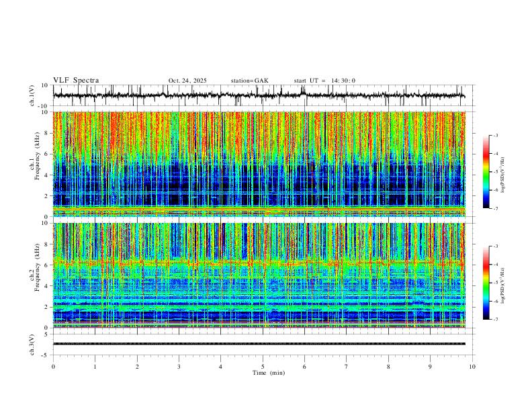Viewport: 532px width, 411px height.
Task: Click the log(PSD) label beside ch.1 color bar
Action: (503, 175)
